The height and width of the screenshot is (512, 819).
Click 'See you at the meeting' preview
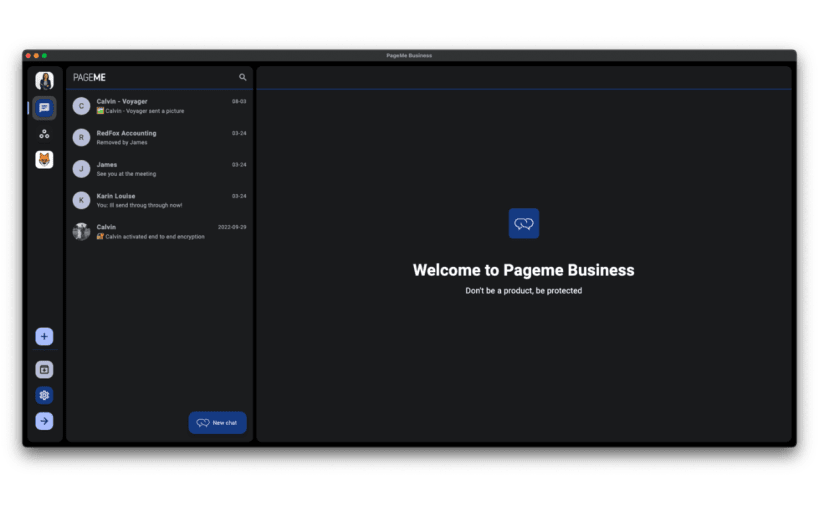(x=126, y=174)
